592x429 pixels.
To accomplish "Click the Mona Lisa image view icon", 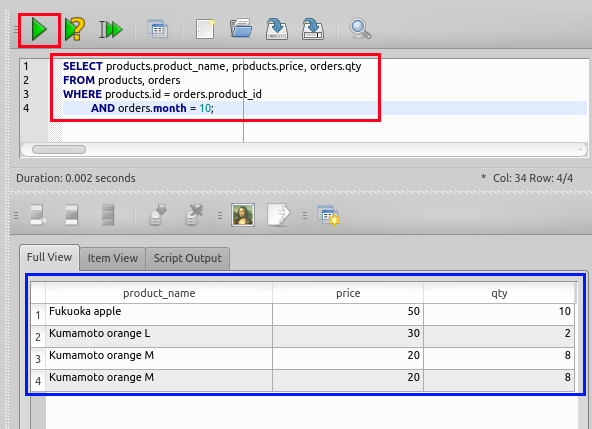I will point(243,215).
